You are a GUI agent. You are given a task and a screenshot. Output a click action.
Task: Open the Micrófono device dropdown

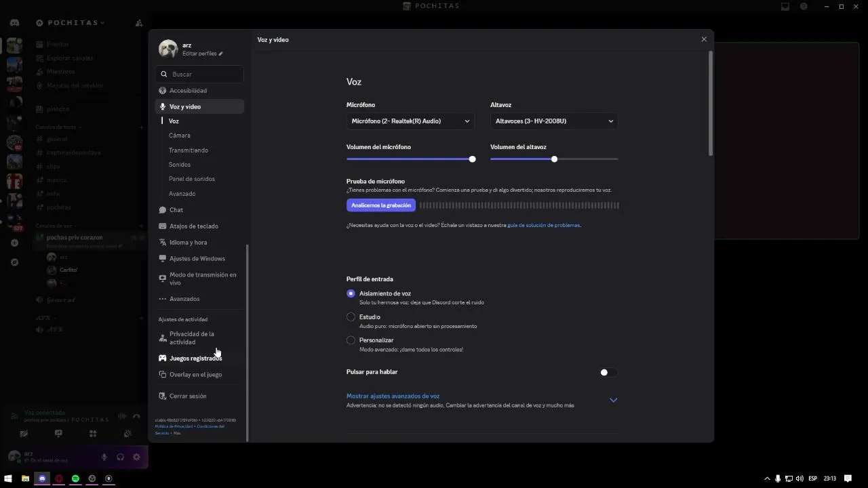[410, 121]
